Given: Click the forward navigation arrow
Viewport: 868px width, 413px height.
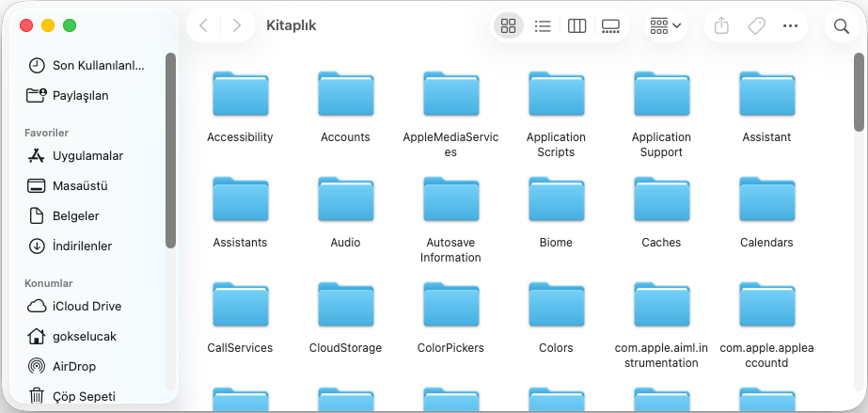Looking at the screenshot, I should [x=236, y=26].
